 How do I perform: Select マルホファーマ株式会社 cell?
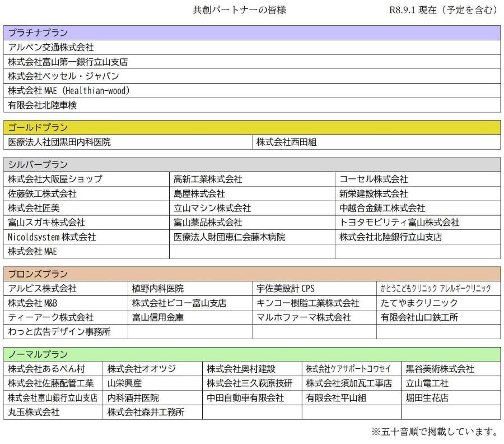[314, 317]
